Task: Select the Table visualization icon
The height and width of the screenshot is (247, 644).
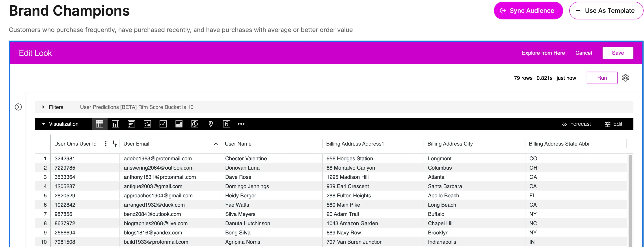Action: click(99, 124)
